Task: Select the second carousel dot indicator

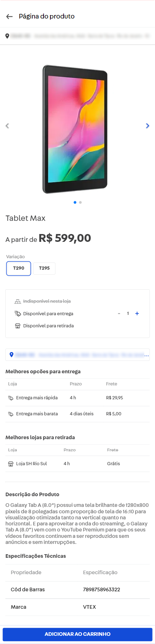Action: coord(80,202)
